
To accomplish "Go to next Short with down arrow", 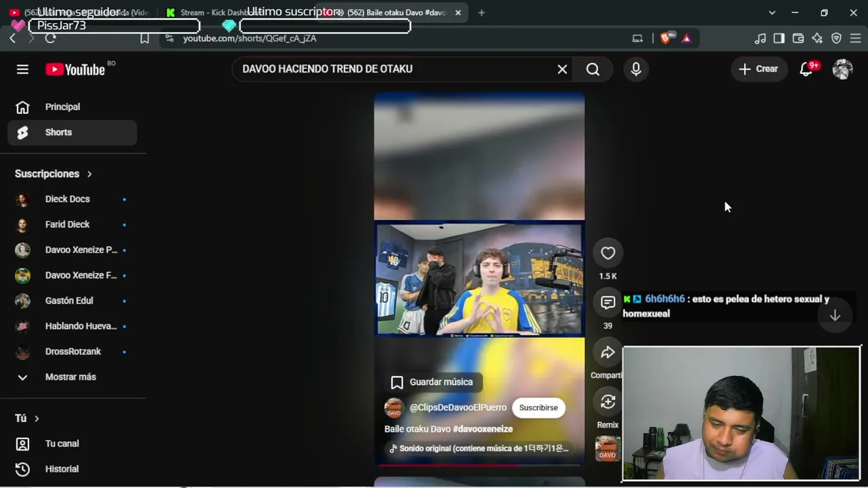I will 835,316.
